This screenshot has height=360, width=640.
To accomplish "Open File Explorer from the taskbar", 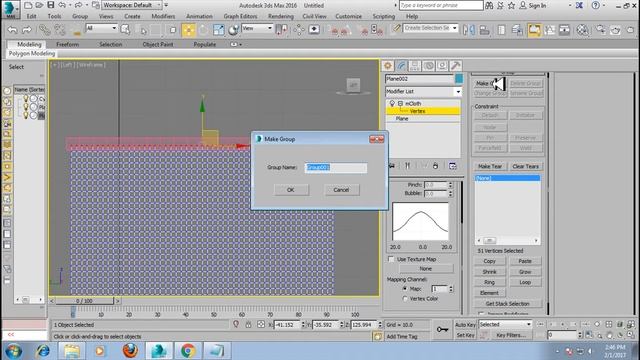I will [x=72, y=351].
